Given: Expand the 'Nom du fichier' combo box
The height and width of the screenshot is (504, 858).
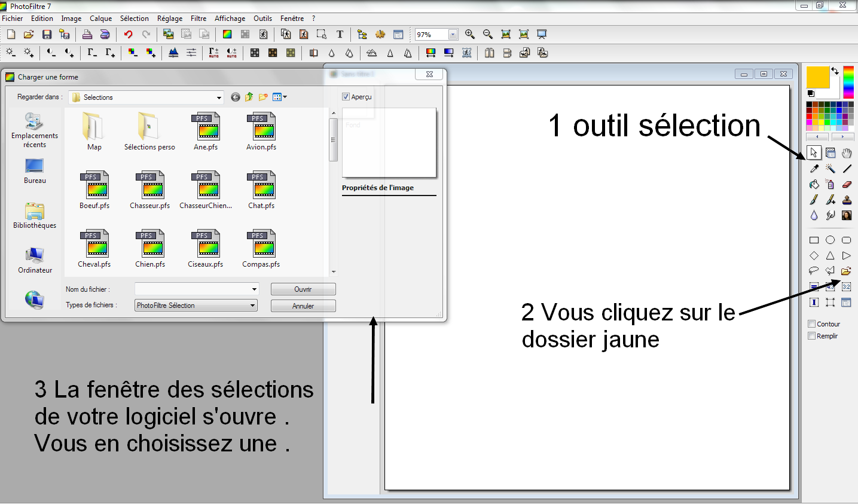Looking at the screenshot, I should click(x=254, y=289).
